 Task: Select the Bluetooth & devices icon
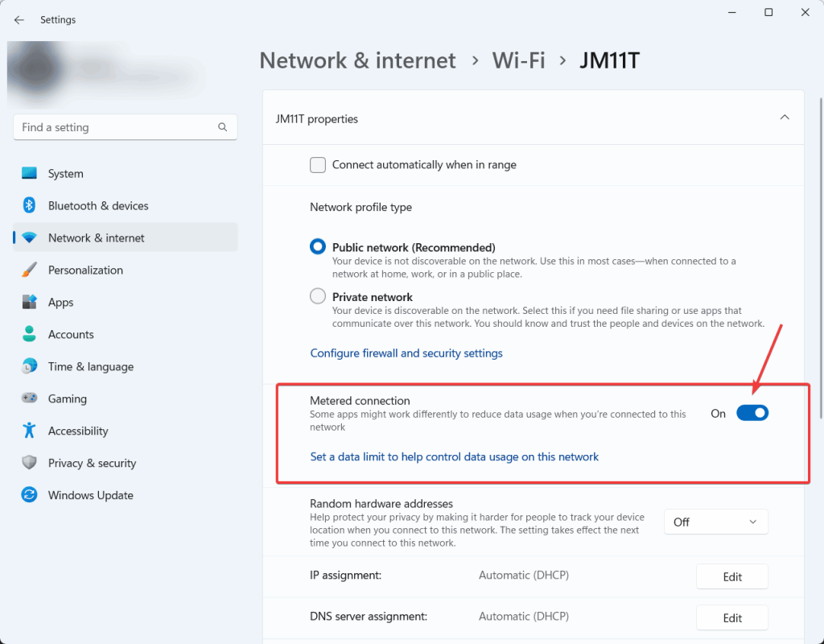coord(29,205)
